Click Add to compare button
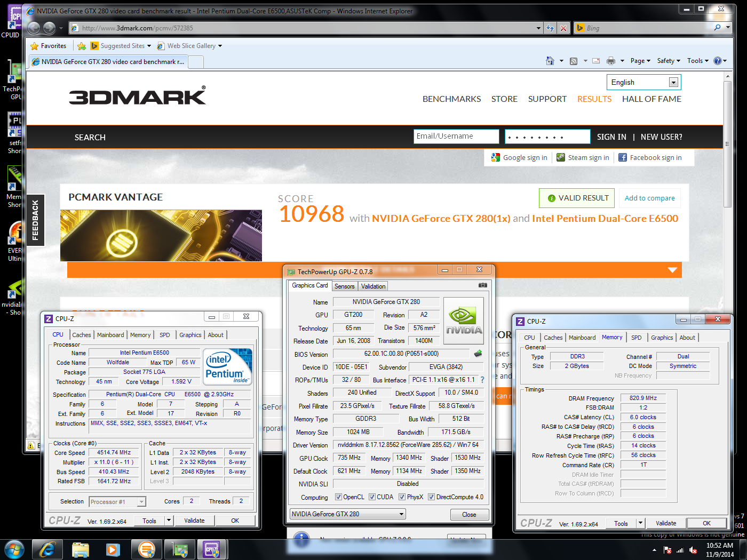 point(649,198)
